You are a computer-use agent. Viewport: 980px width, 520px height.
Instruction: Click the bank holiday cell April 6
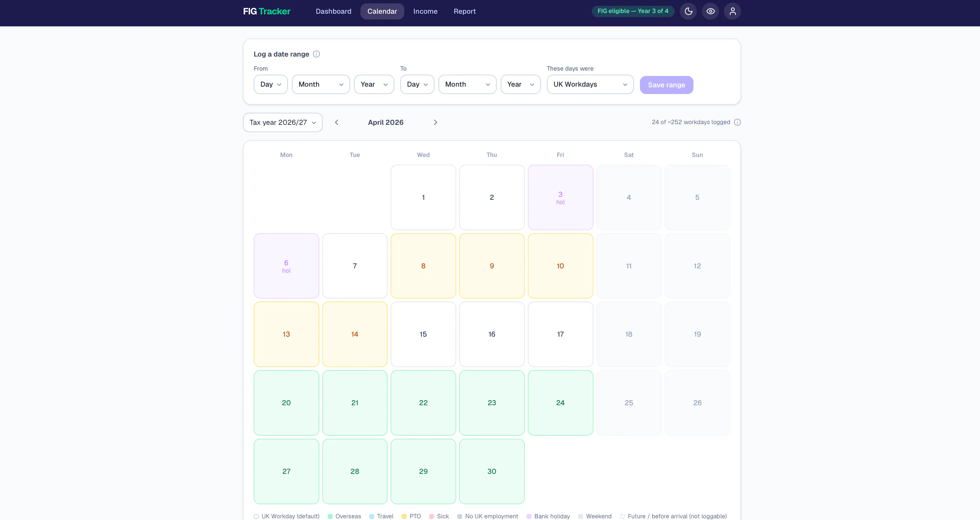(286, 266)
